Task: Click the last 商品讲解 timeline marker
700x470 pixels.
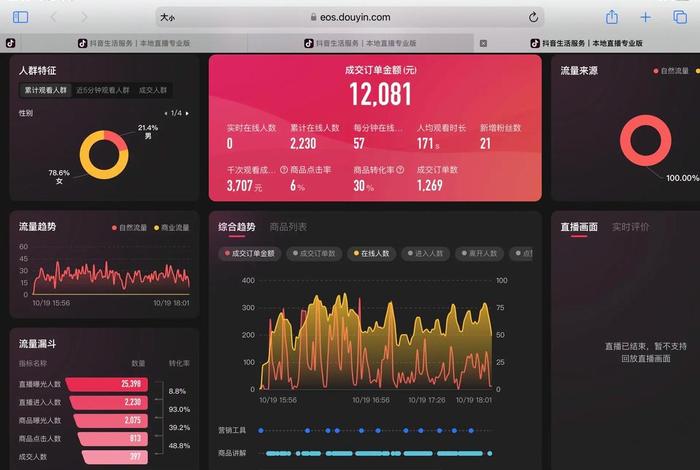Action: point(490,453)
